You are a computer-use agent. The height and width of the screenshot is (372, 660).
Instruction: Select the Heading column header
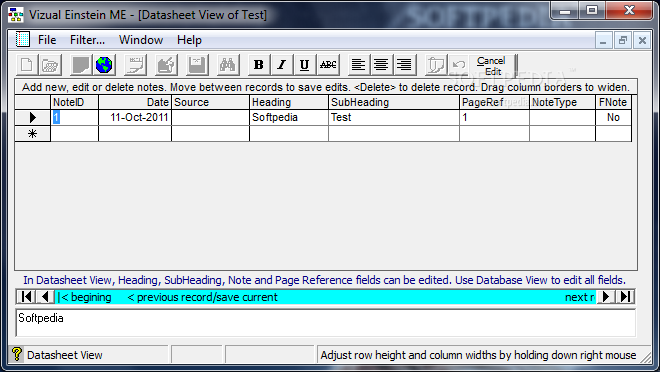click(289, 102)
